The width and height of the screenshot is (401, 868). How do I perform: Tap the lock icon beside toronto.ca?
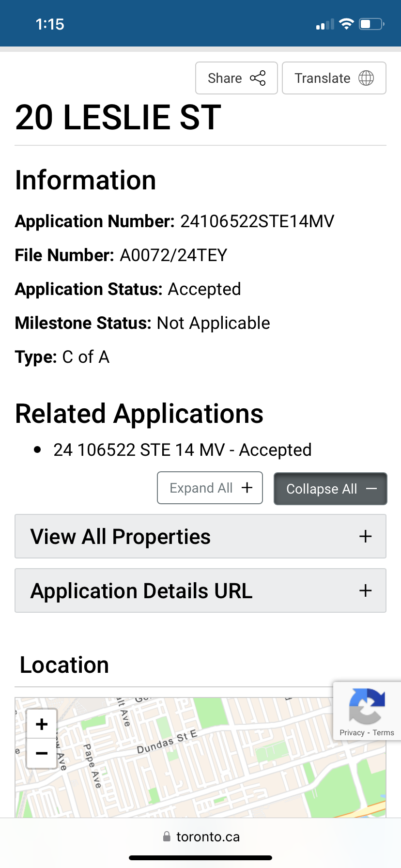[167, 837]
